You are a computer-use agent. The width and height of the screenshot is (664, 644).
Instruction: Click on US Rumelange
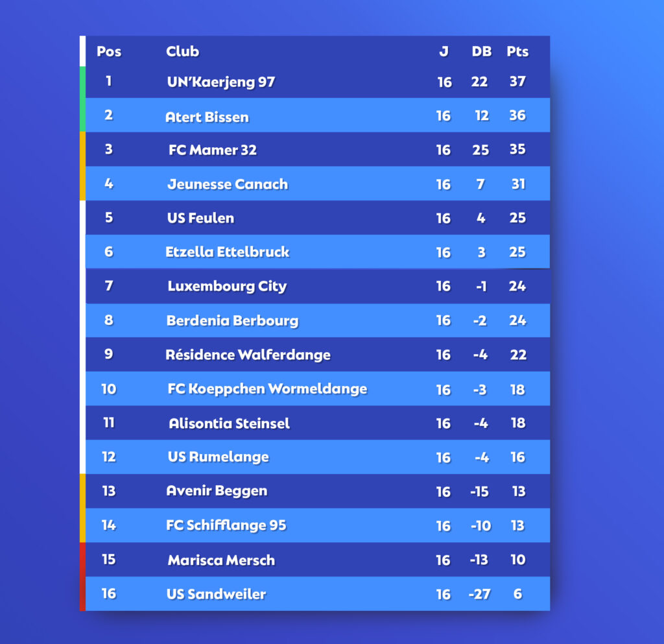pos(219,457)
